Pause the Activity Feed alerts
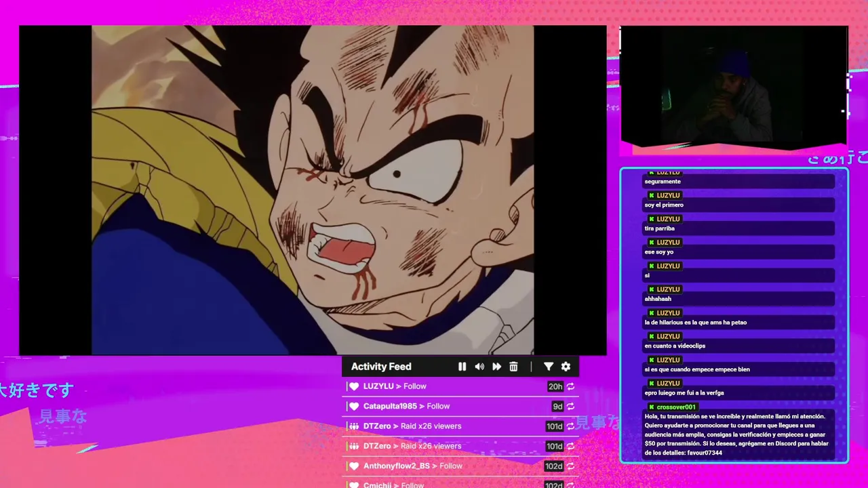The image size is (868, 488). [x=462, y=367]
